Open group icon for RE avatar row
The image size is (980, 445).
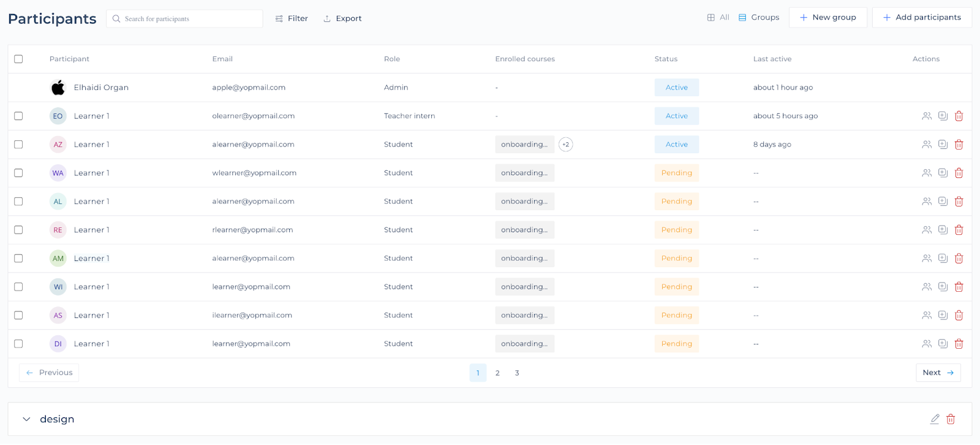pyautogui.click(x=927, y=230)
